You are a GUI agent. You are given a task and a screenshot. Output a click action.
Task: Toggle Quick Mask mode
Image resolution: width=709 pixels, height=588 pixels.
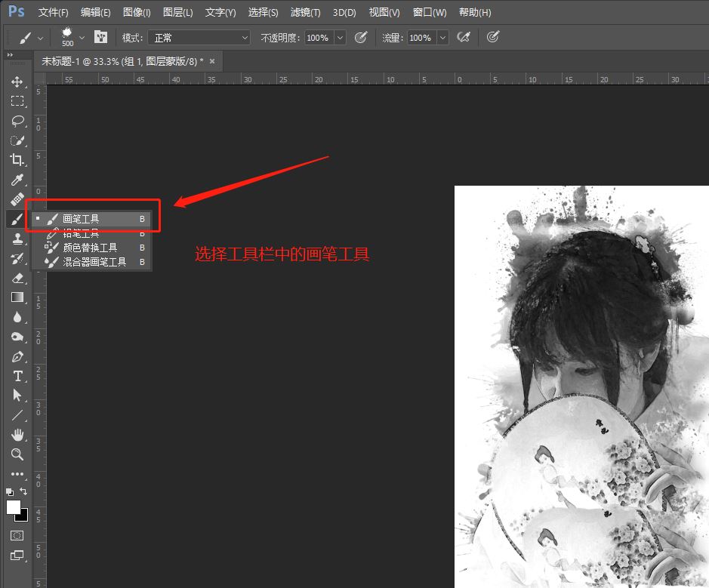pos(17,536)
